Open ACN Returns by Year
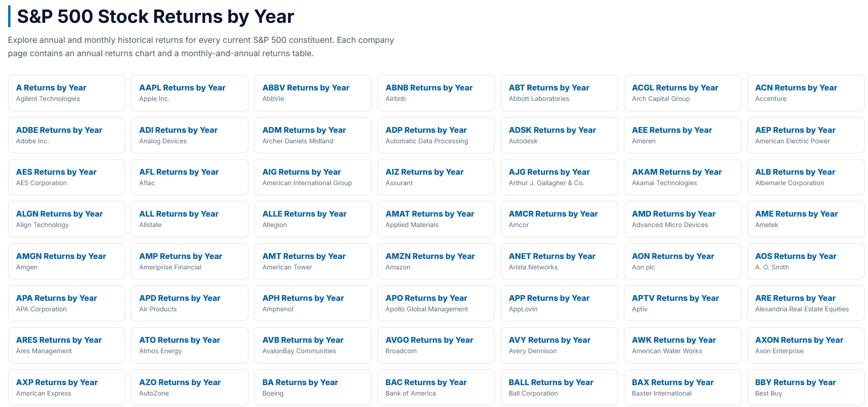The height and width of the screenshot is (407, 868). pyautogui.click(x=806, y=93)
